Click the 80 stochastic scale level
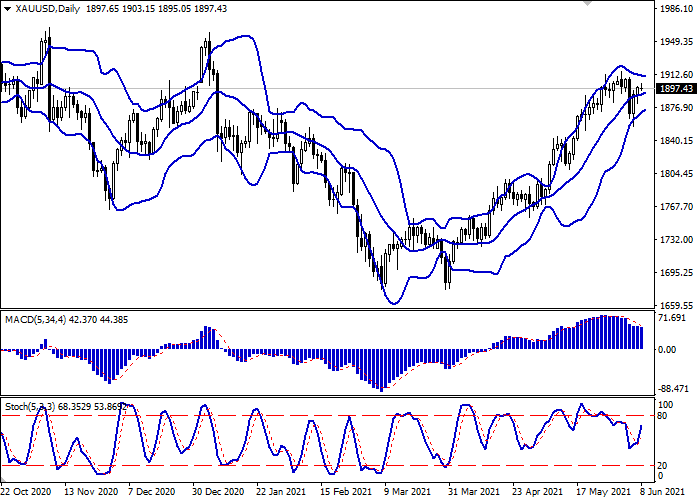The image size is (700, 500). pos(663,416)
